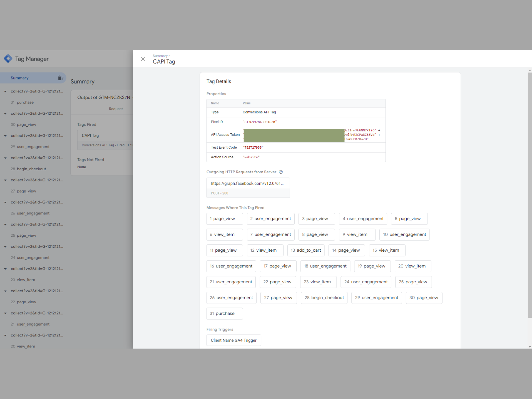Click the Tag Manager logo icon
The image size is (532, 399).
(x=7, y=59)
